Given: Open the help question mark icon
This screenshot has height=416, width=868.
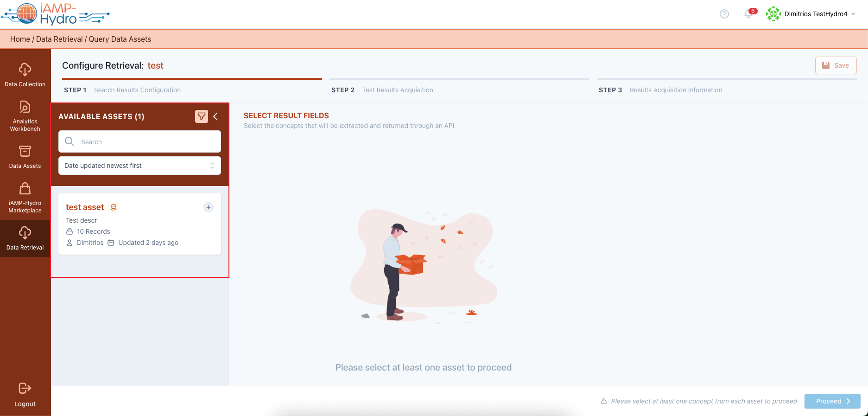Looking at the screenshot, I should (x=724, y=14).
